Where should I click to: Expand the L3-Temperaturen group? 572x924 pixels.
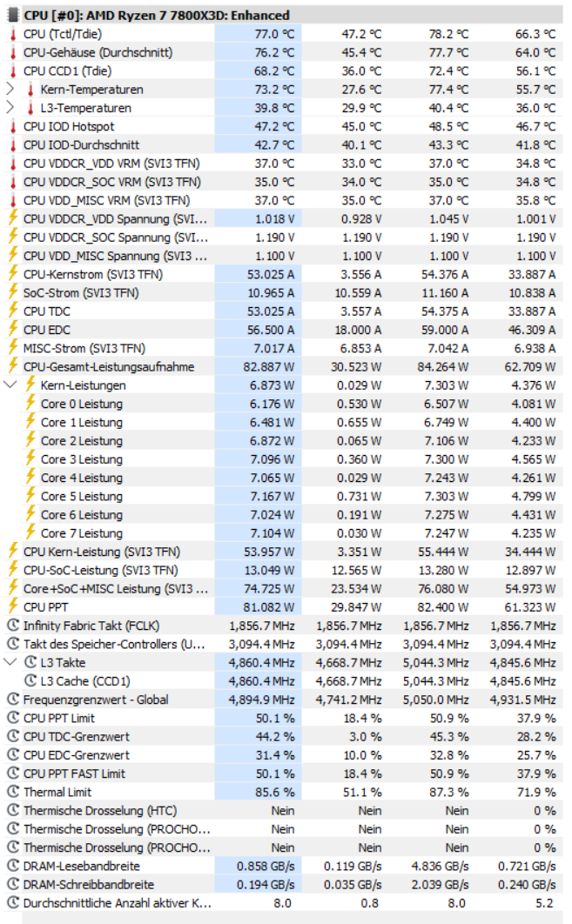[10, 108]
